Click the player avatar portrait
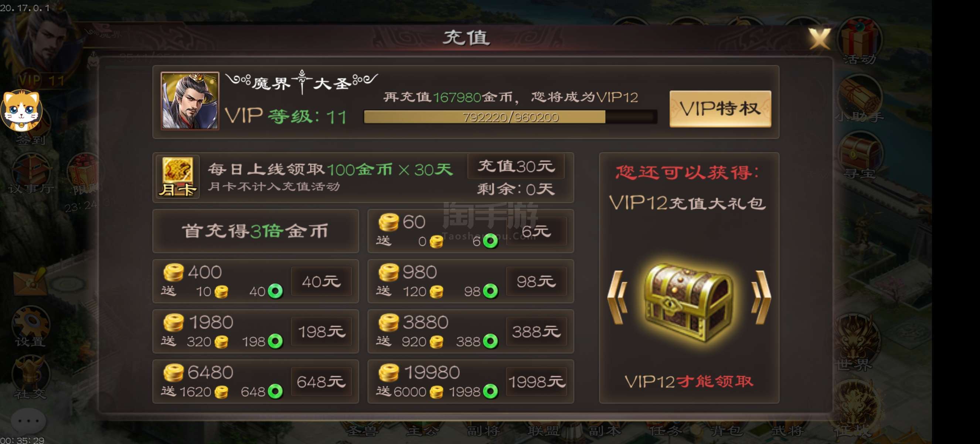This screenshot has width=980, height=444. click(x=190, y=101)
